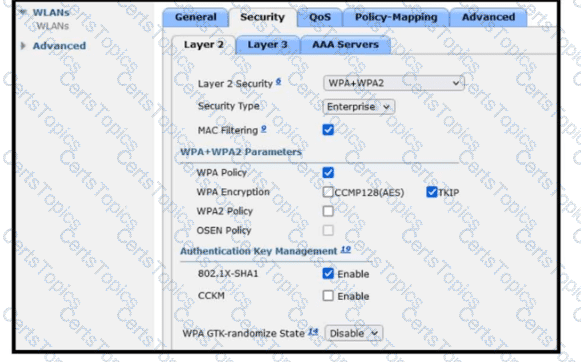
Task: Expand the Advanced sidebar section arrow
Action: pyautogui.click(x=23, y=46)
